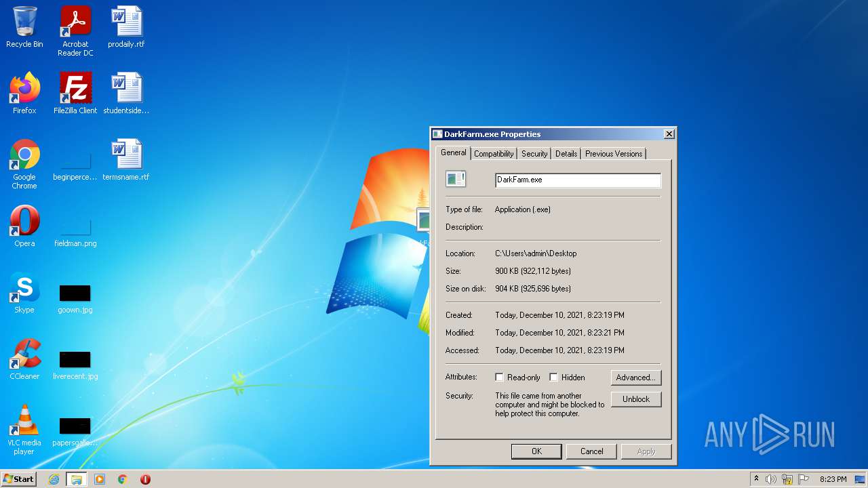
Task: Close the DarkFarm.exe Properties dialog
Action: pos(669,134)
